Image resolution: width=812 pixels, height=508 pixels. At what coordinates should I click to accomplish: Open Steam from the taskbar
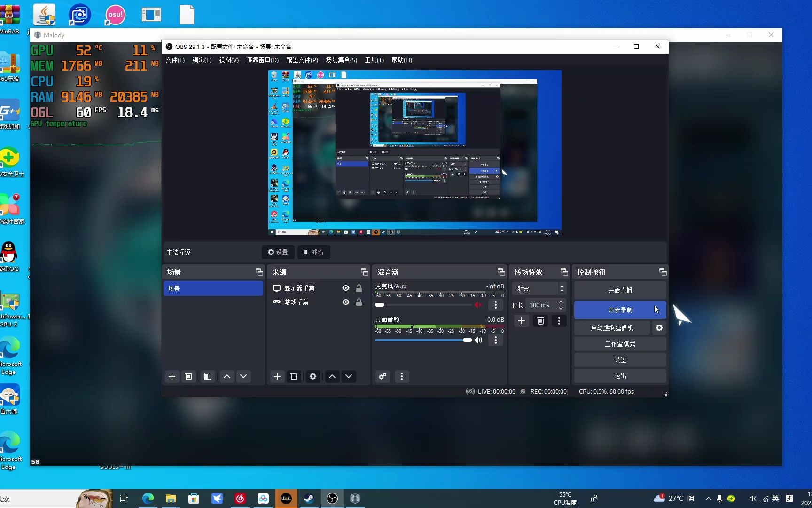[x=309, y=499]
